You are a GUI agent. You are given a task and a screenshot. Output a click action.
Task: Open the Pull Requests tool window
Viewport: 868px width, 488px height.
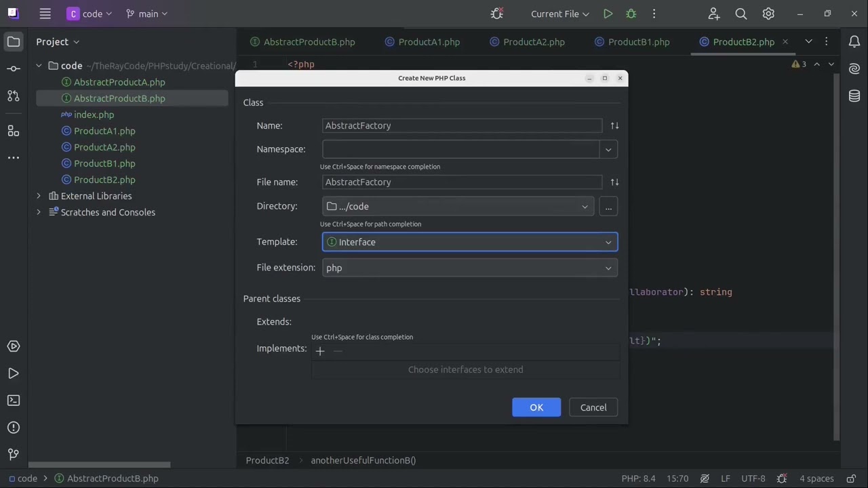(x=14, y=96)
